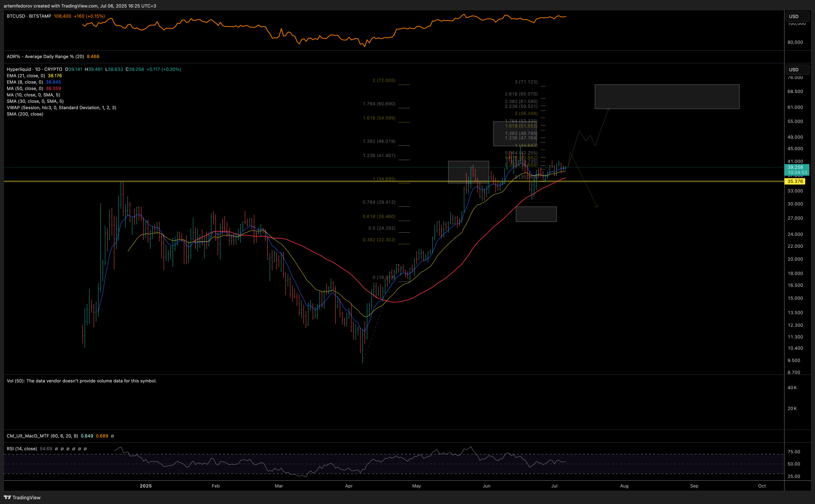Click the Fibonacci label 1.764 (60.690)
The width and height of the screenshot is (815, 504).
point(379,104)
